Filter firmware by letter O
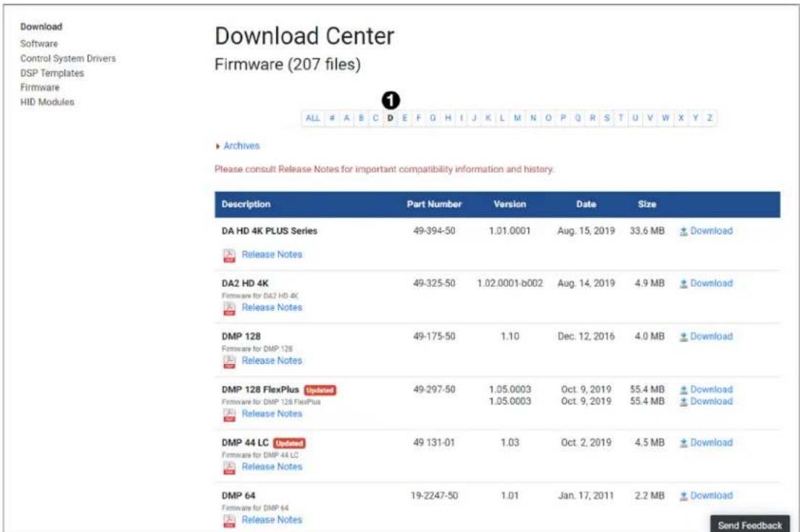Screen dimensions: 800x532 [x=549, y=118]
